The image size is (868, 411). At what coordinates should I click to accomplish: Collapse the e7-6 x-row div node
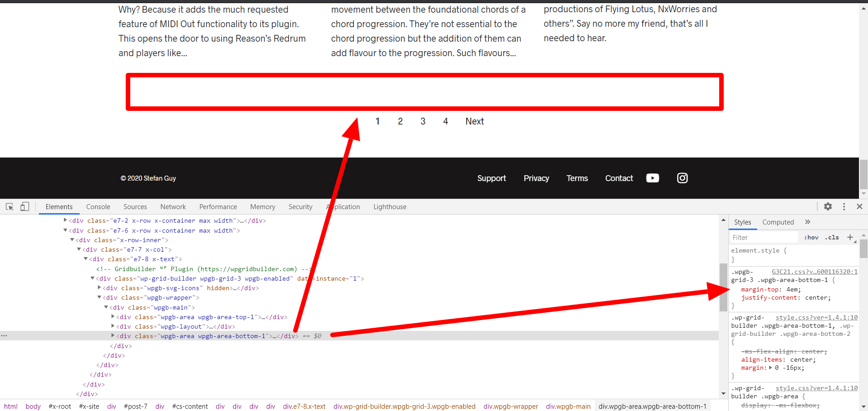(x=65, y=230)
